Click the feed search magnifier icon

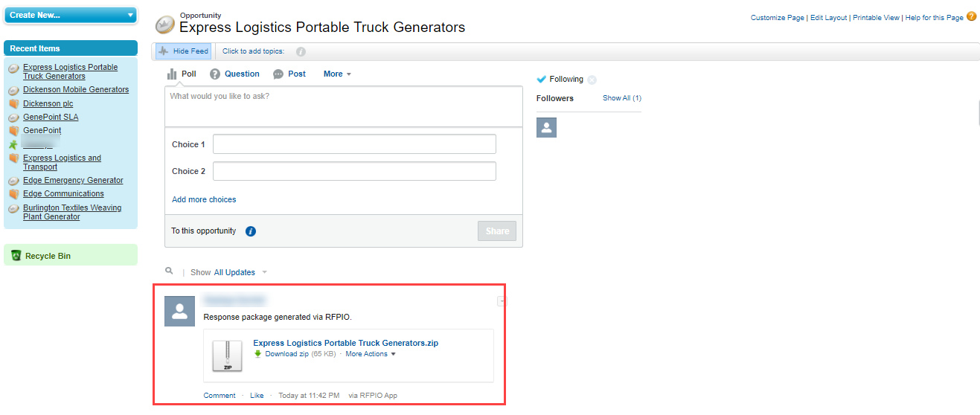point(169,271)
